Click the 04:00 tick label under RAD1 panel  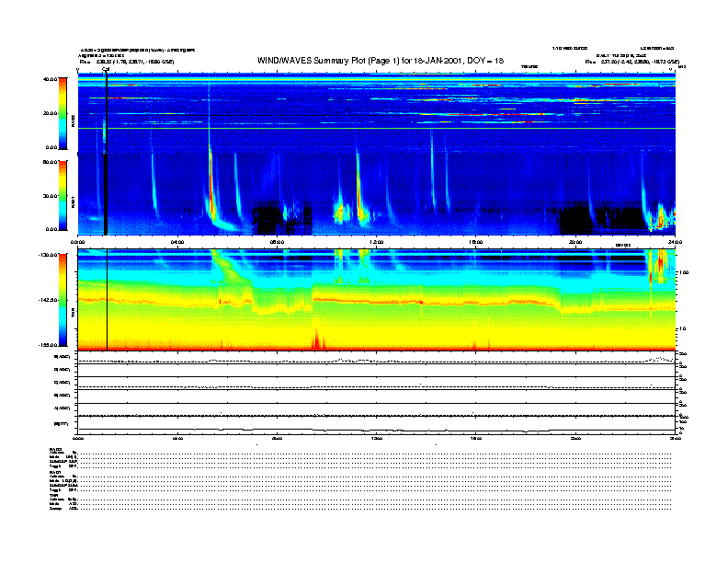click(x=177, y=242)
